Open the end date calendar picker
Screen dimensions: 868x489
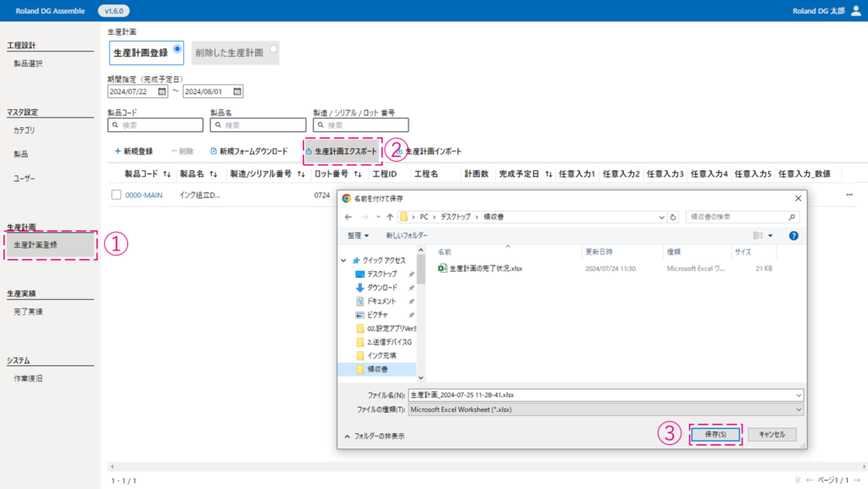pos(236,92)
